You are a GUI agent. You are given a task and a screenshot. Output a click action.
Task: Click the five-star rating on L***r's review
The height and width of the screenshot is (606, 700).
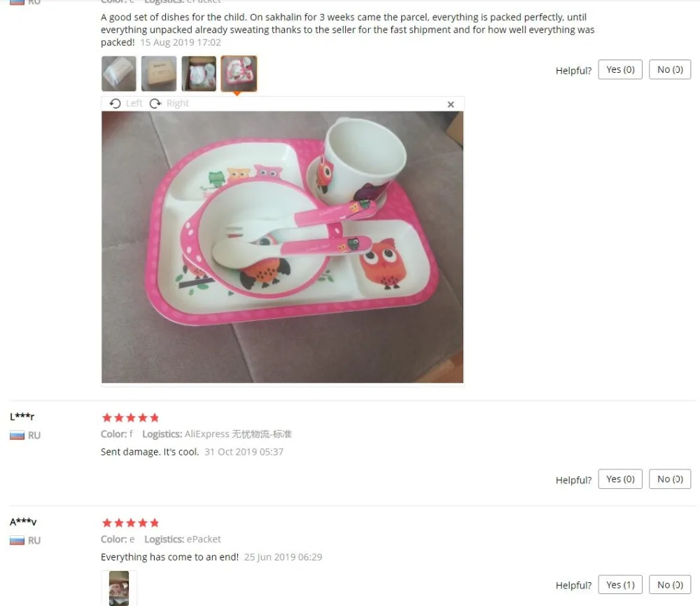point(130,418)
